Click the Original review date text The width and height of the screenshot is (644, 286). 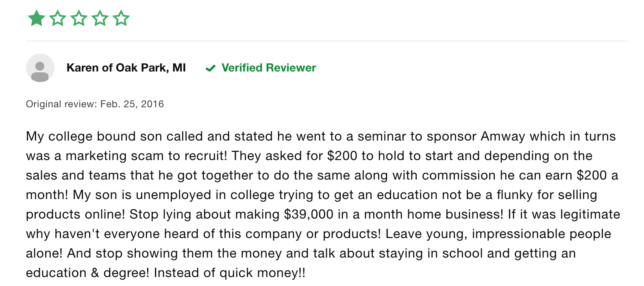click(95, 104)
